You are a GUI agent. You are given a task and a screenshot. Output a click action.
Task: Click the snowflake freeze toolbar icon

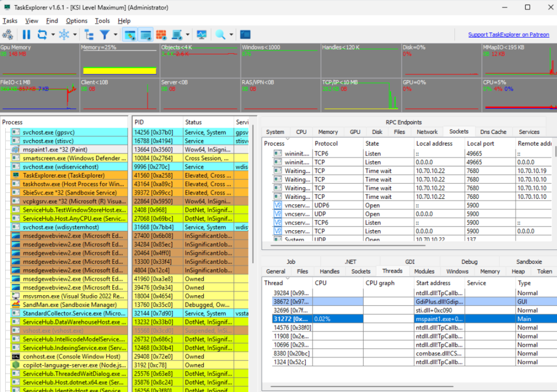64,35
